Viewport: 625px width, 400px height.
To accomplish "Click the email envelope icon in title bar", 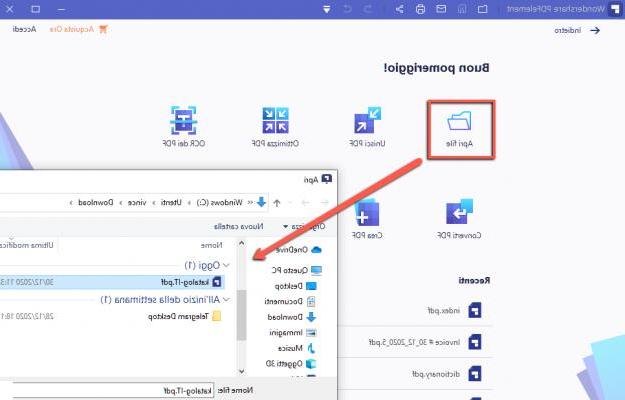I will [x=441, y=9].
